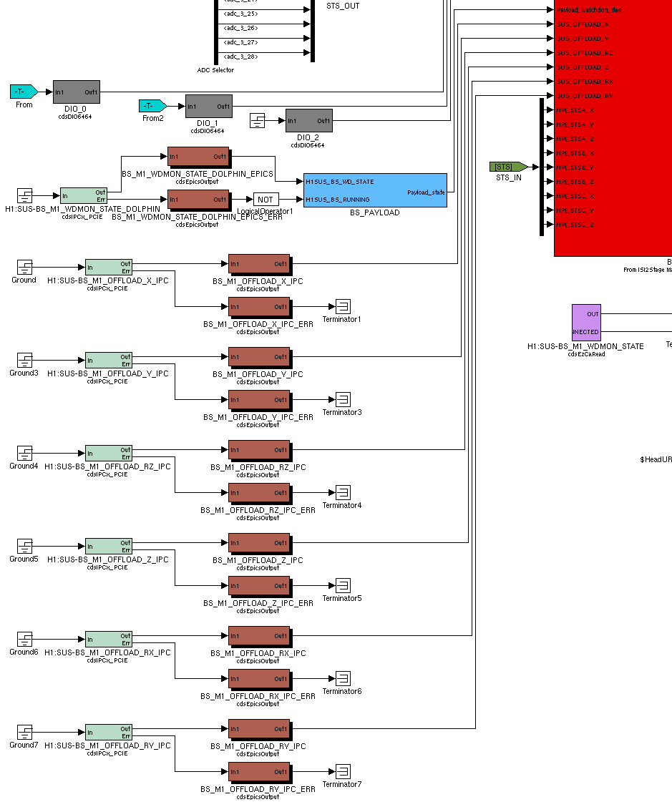Click the Terminator4 block

click(343, 492)
